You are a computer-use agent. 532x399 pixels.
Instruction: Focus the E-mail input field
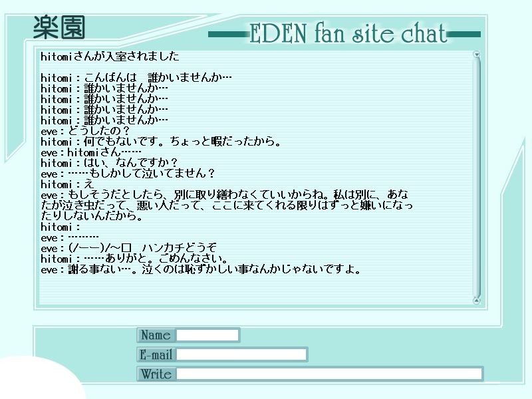coord(241,354)
